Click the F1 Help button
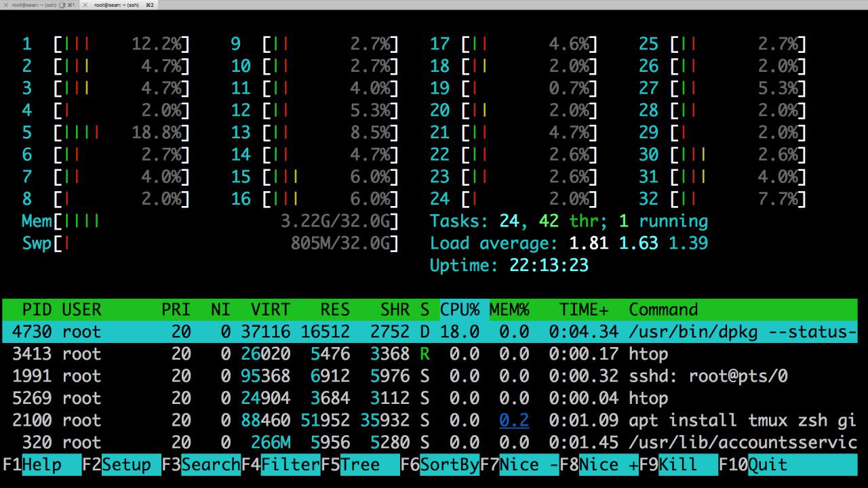Image resolution: width=868 pixels, height=488 pixels. point(42,465)
